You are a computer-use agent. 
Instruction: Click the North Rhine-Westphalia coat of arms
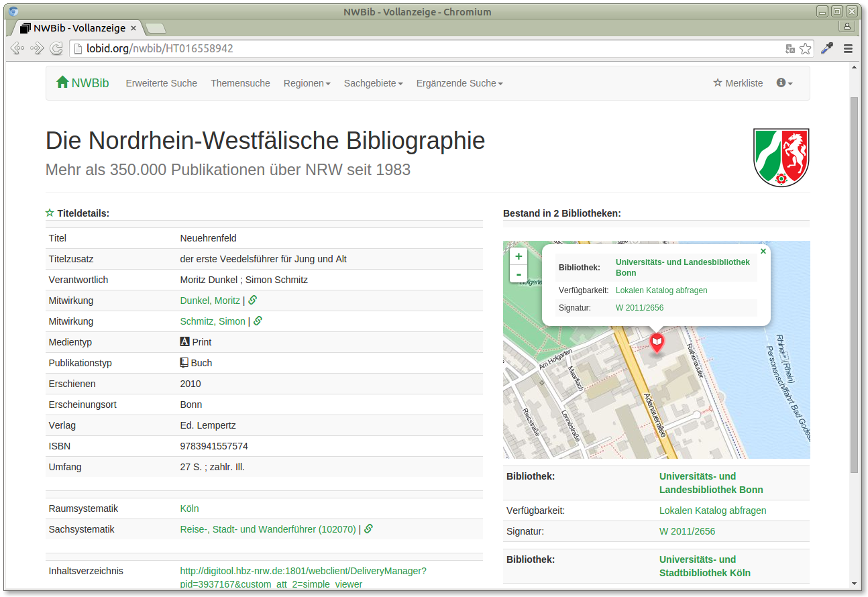tap(781, 157)
